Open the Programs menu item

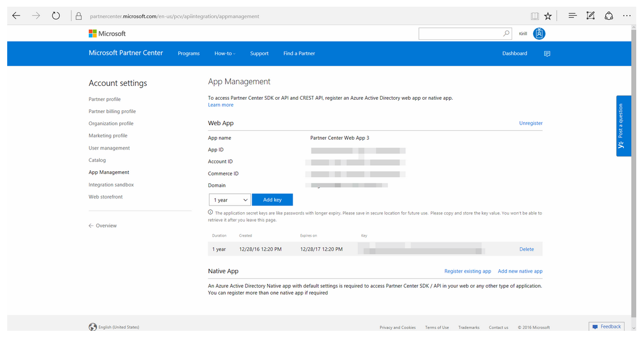pyautogui.click(x=188, y=53)
